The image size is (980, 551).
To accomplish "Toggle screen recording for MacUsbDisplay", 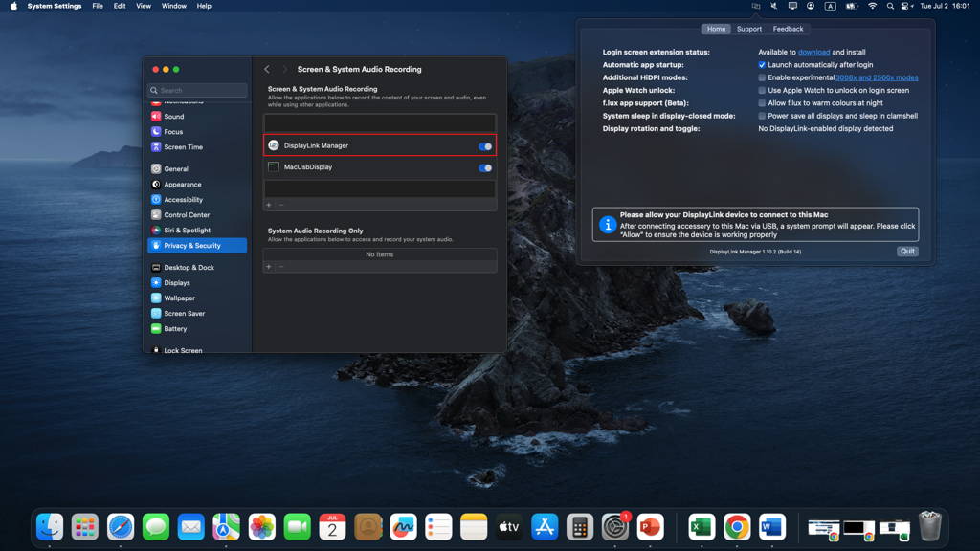I will coord(485,168).
